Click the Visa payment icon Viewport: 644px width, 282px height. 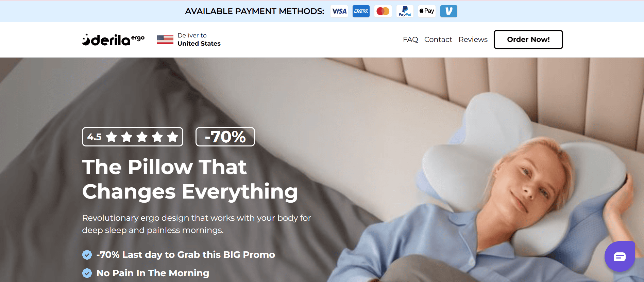[339, 11]
